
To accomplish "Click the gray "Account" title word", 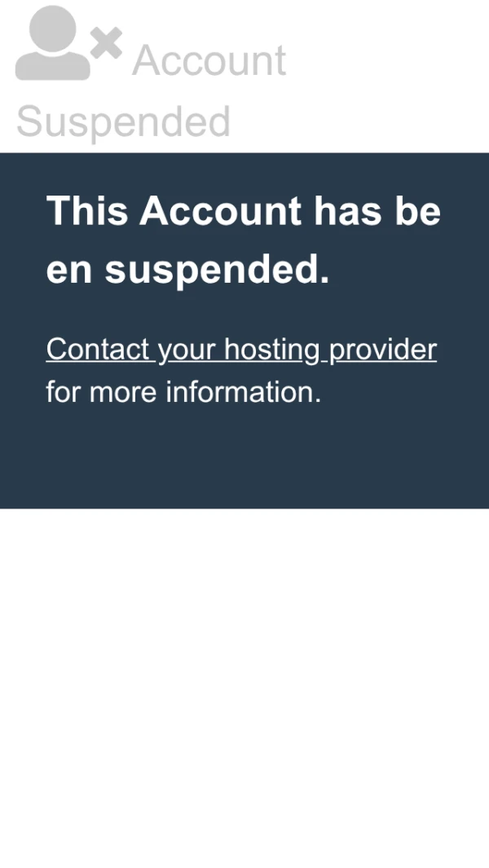I will coord(209,59).
